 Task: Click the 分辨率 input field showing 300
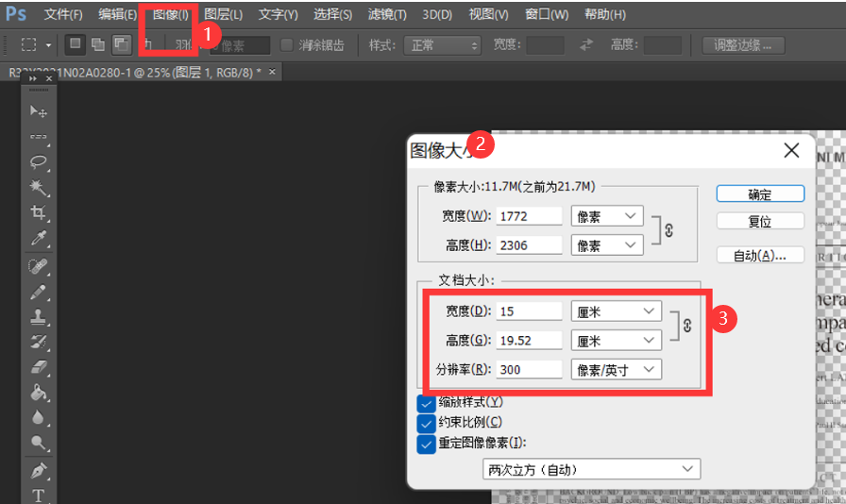click(529, 369)
